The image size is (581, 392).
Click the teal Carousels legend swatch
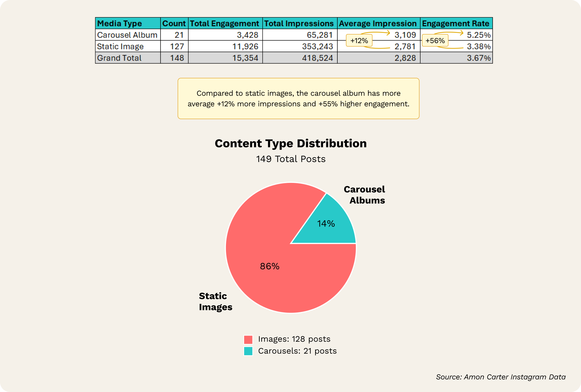(x=248, y=351)
